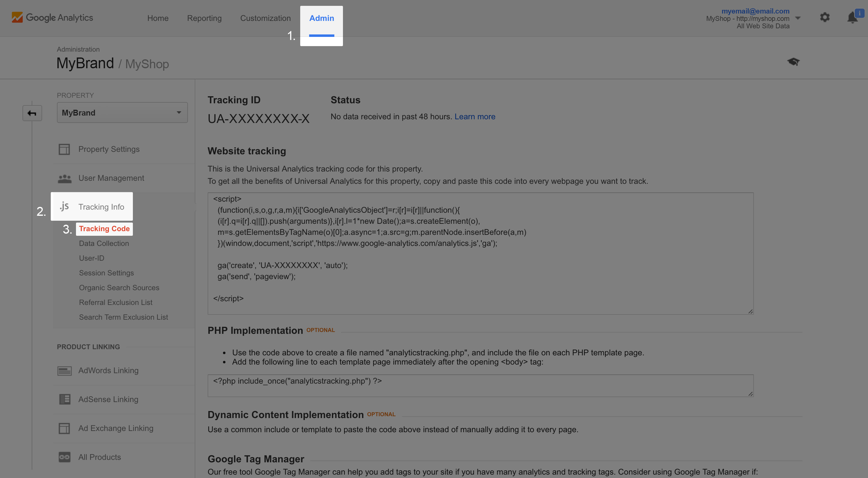The image size is (868, 478).
Task: Click the AdWords Linking icon
Action: pos(64,370)
